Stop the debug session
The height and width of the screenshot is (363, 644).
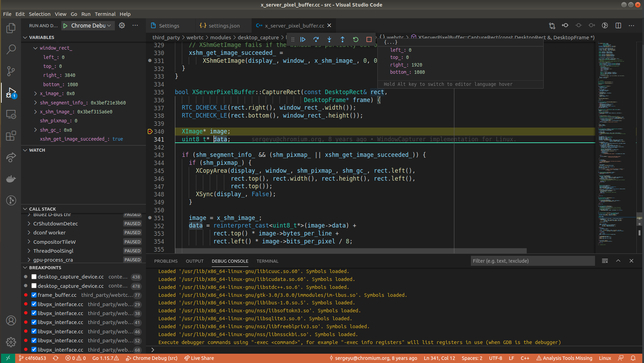click(x=369, y=39)
